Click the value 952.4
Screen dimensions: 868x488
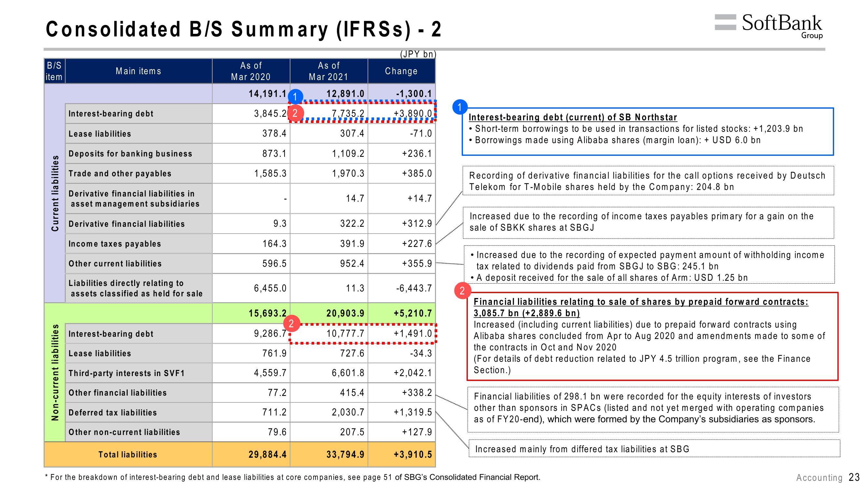point(352,264)
